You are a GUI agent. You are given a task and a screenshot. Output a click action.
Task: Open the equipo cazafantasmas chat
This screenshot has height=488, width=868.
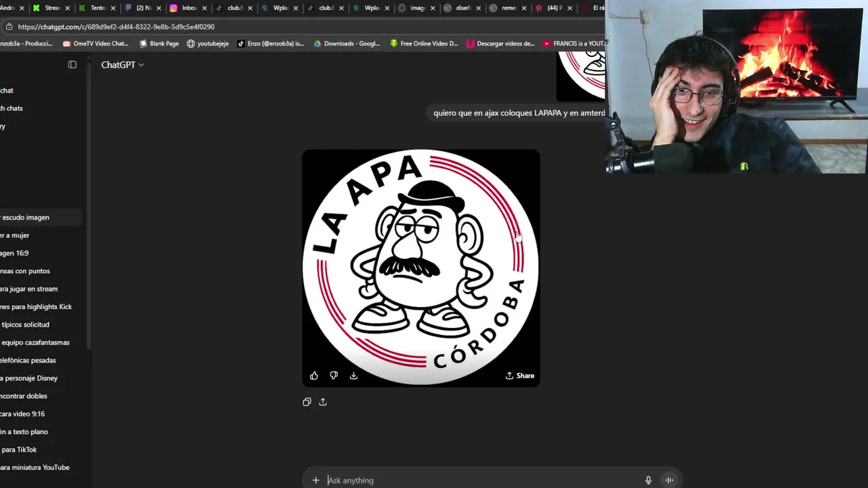[x=41, y=342]
